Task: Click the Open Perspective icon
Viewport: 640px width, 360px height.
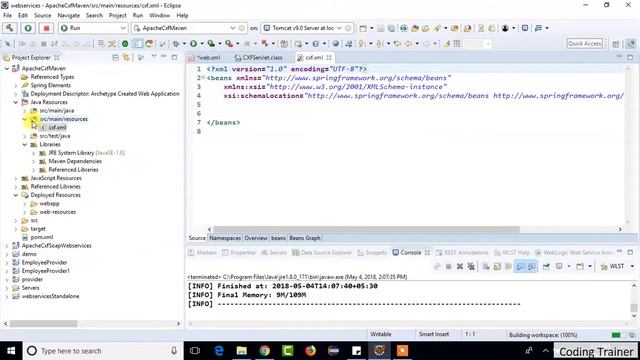Action: click(616, 44)
